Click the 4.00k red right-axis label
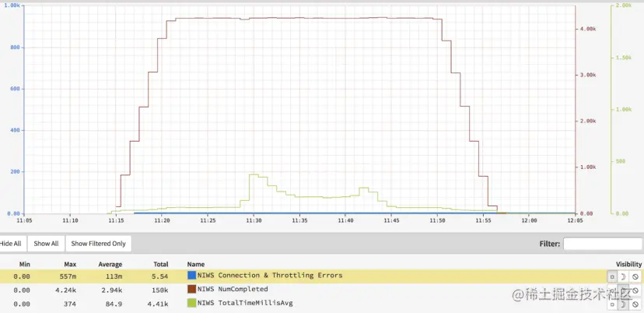 pyautogui.click(x=588, y=29)
